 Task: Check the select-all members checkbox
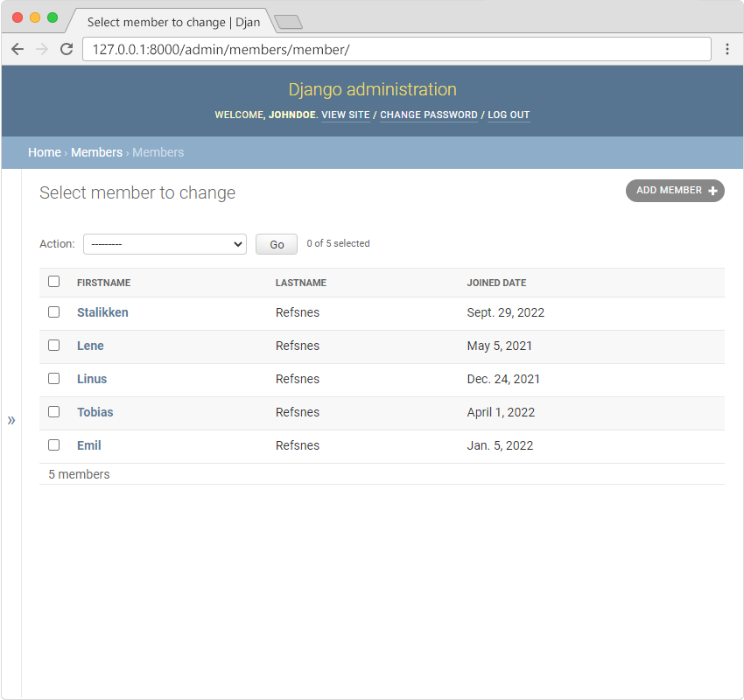pos(53,281)
